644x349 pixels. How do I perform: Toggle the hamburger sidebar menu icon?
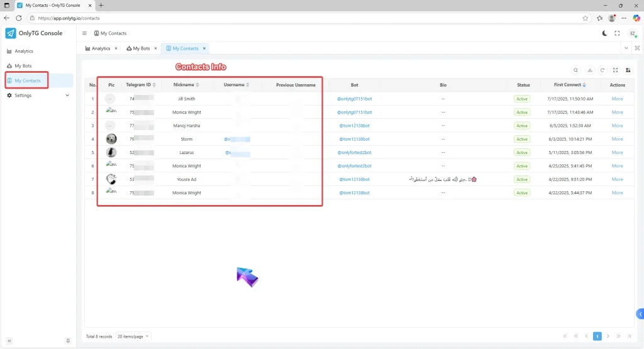(84, 33)
